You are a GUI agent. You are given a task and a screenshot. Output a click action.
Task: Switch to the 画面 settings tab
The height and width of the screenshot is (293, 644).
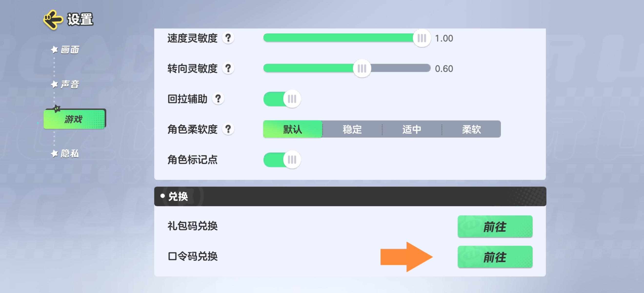click(x=70, y=50)
